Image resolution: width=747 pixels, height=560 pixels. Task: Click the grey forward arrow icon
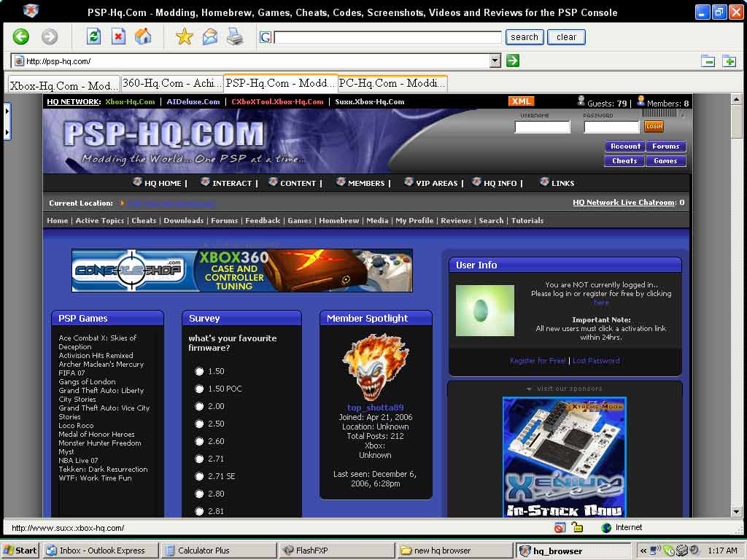[49, 36]
